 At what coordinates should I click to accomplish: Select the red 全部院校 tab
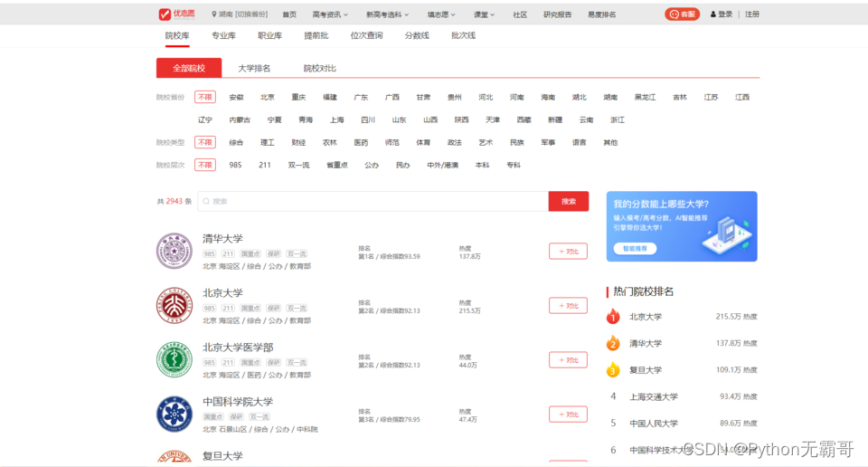pyautogui.click(x=189, y=68)
